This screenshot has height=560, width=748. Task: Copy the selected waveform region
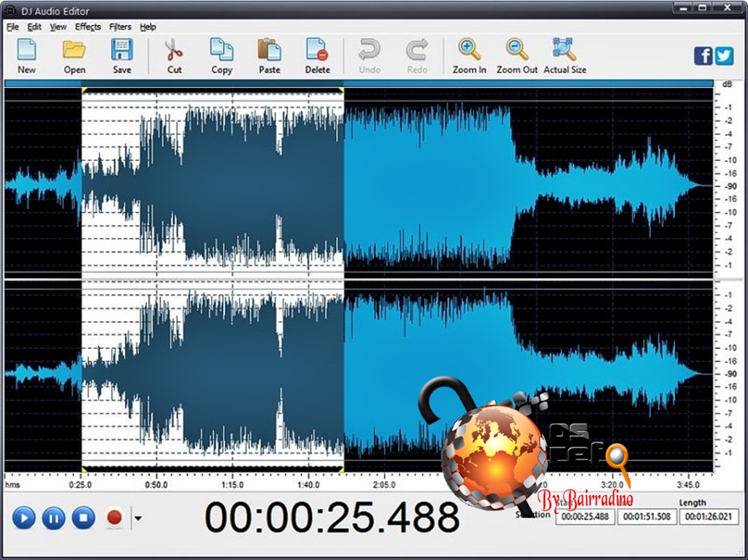pos(222,55)
